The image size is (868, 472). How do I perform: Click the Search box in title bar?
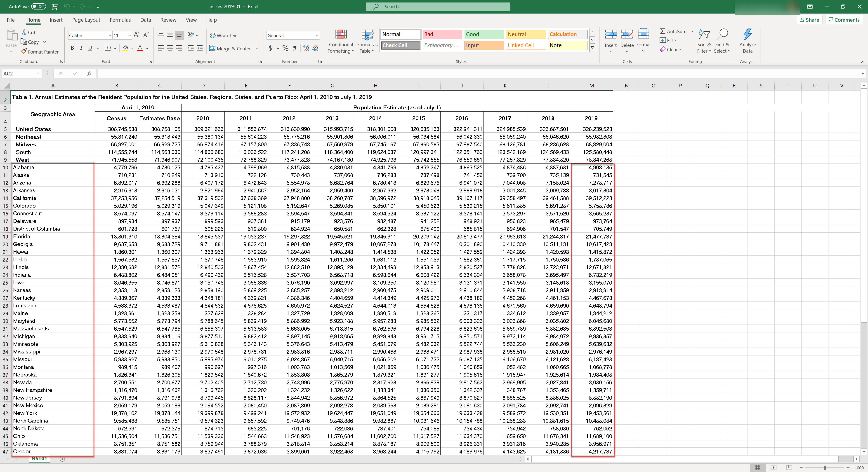point(438,6)
